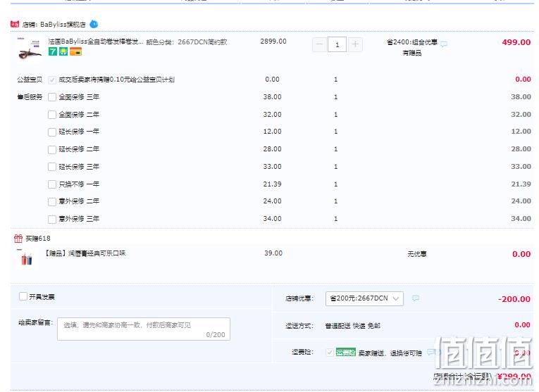
Task: Click the 39.00 gift price
Action: tap(273, 253)
